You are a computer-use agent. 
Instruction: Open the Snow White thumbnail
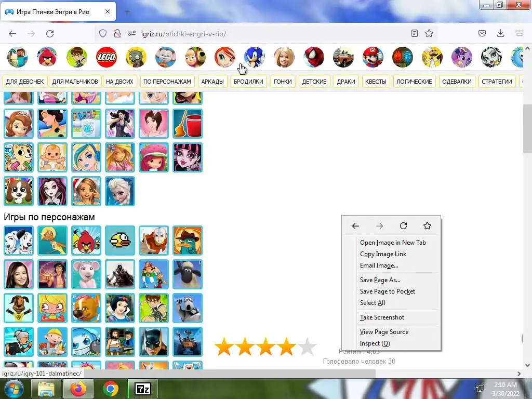(x=120, y=309)
